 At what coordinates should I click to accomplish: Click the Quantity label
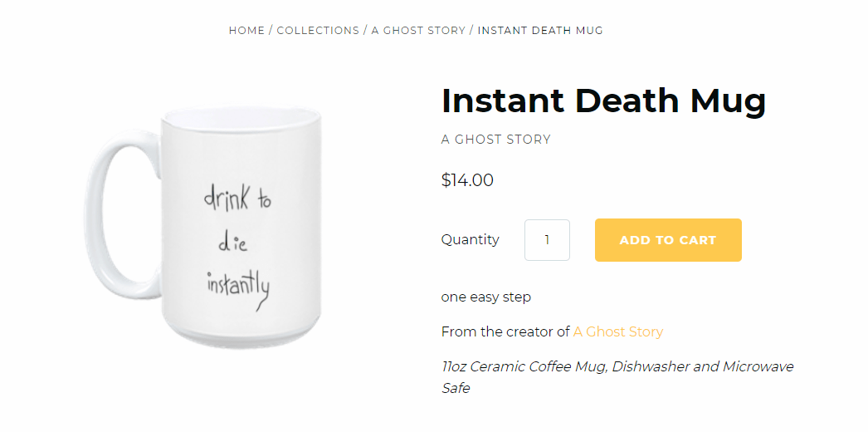coord(470,240)
